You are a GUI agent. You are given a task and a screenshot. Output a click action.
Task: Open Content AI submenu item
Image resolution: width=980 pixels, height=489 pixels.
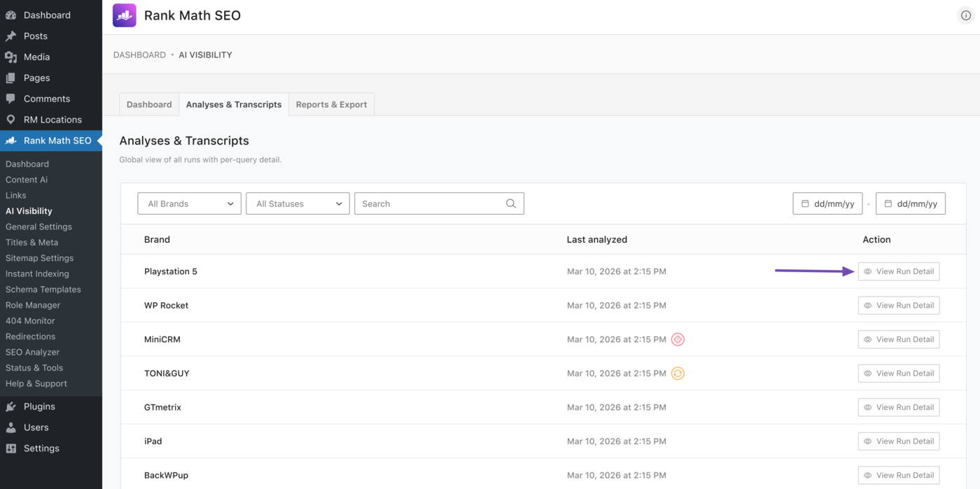(27, 180)
